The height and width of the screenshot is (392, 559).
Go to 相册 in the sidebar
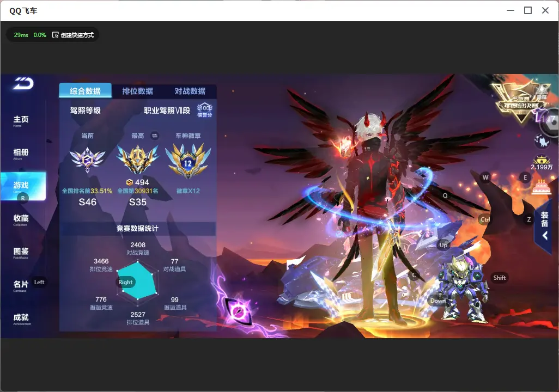[x=21, y=154]
